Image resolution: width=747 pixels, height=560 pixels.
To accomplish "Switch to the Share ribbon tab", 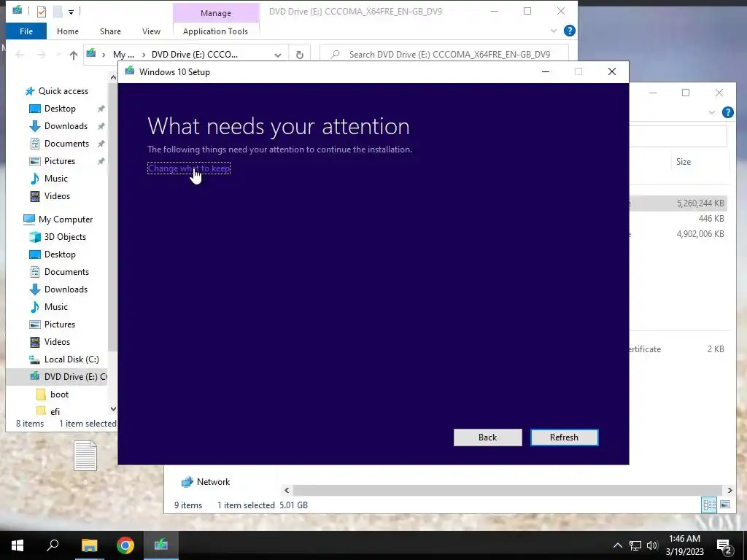I will point(110,31).
